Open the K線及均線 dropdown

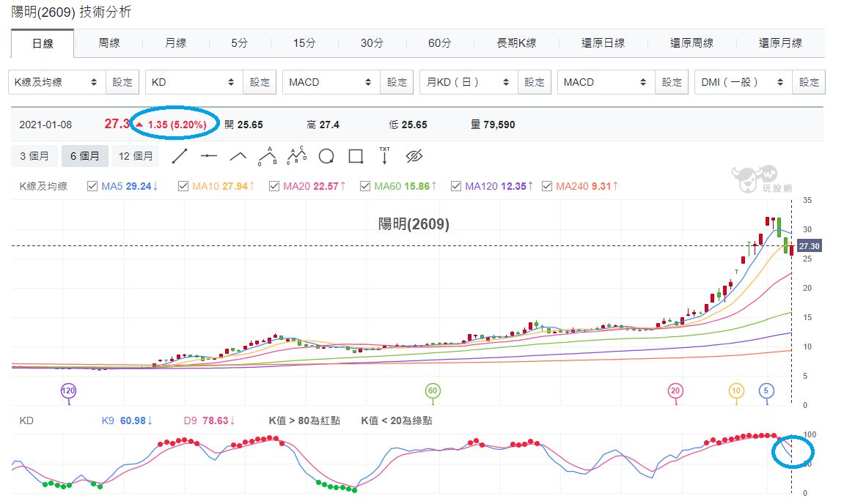pos(57,82)
